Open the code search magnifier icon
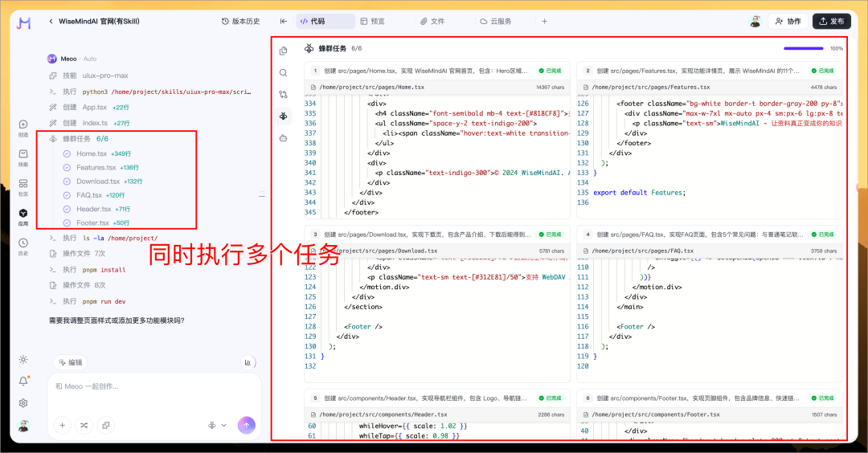 283,72
